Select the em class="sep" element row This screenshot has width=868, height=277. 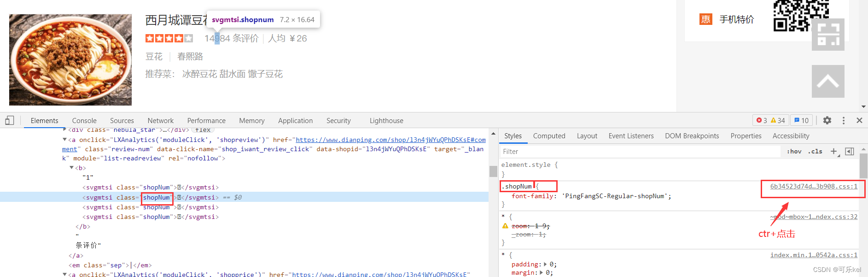110,265
